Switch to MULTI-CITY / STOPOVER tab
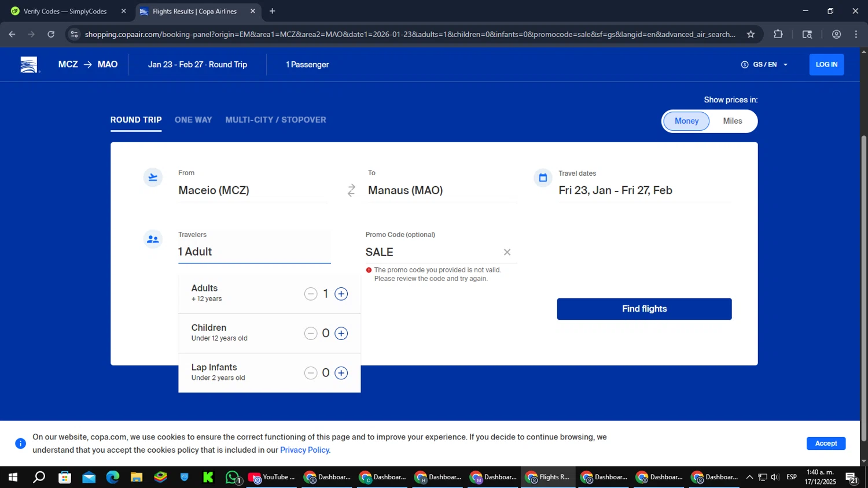 click(275, 120)
